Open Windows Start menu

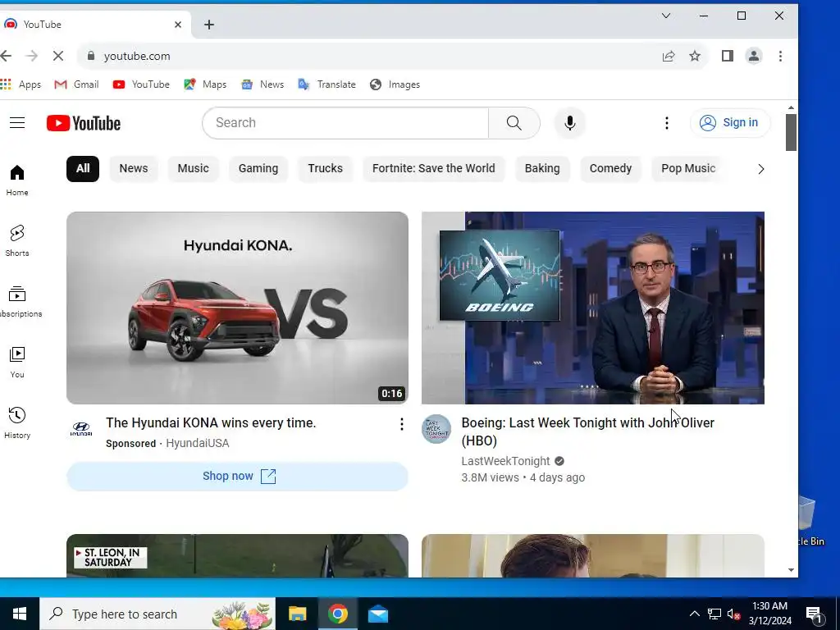tap(20, 614)
